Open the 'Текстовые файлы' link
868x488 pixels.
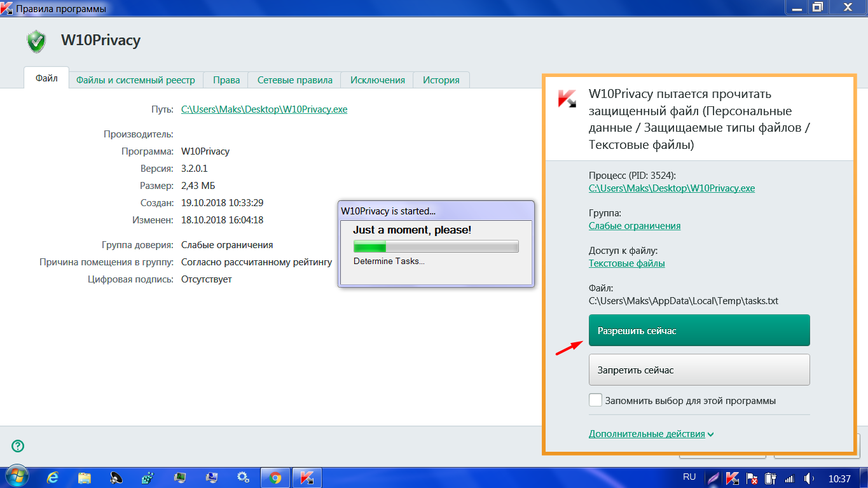[x=627, y=263]
